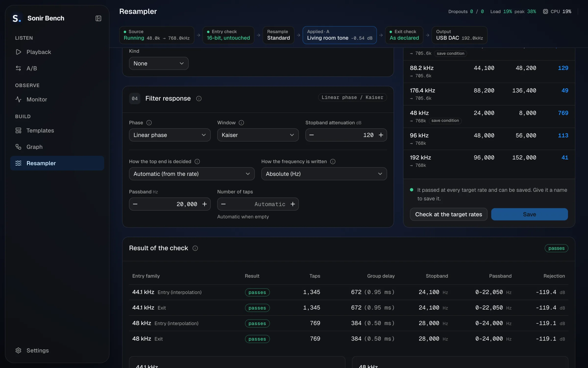Increase Stopband attenuation with plus
The height and width of the screenshot is (368, 588).
point(381,135)
